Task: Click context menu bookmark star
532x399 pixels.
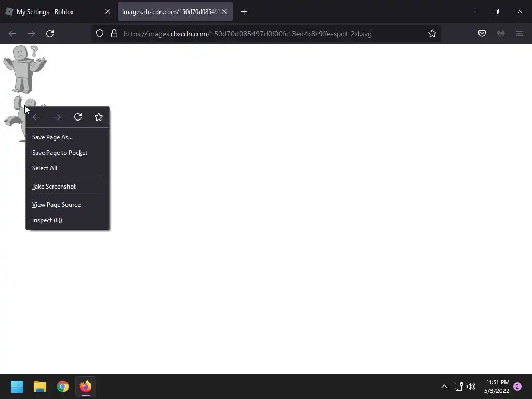Action: pos(99,117)
